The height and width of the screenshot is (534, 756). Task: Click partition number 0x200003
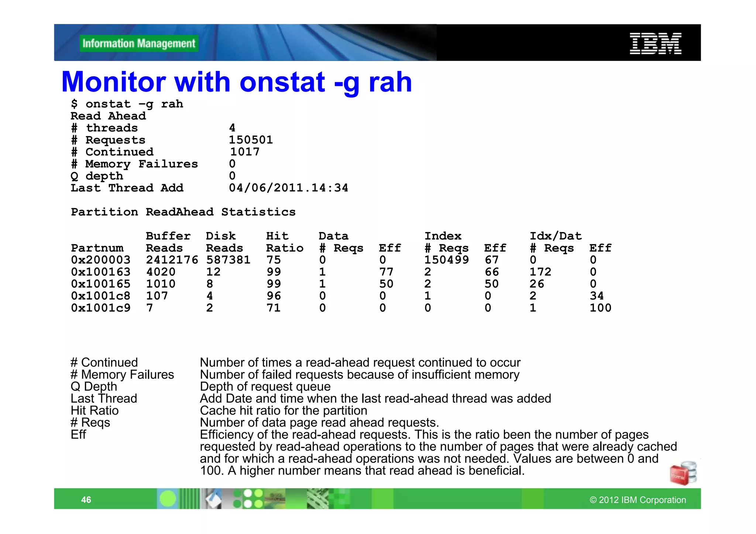coord(101,260)
